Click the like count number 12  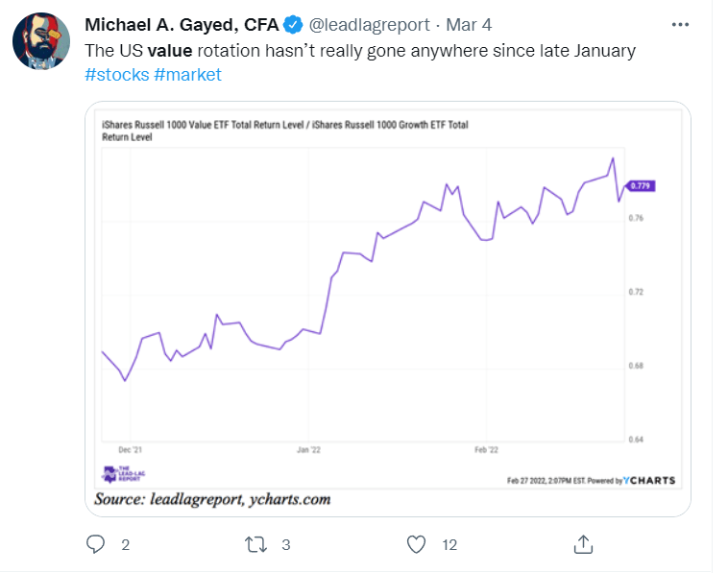point(449,545)
